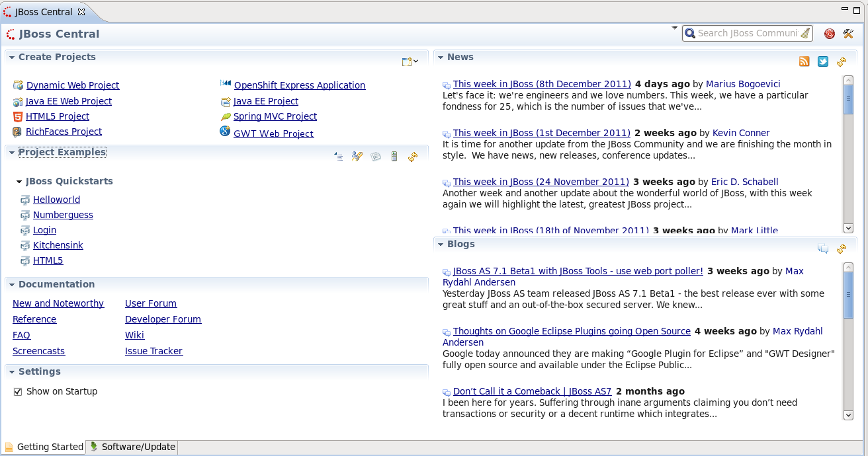Collapse the Project Examples section

(12, 153)
